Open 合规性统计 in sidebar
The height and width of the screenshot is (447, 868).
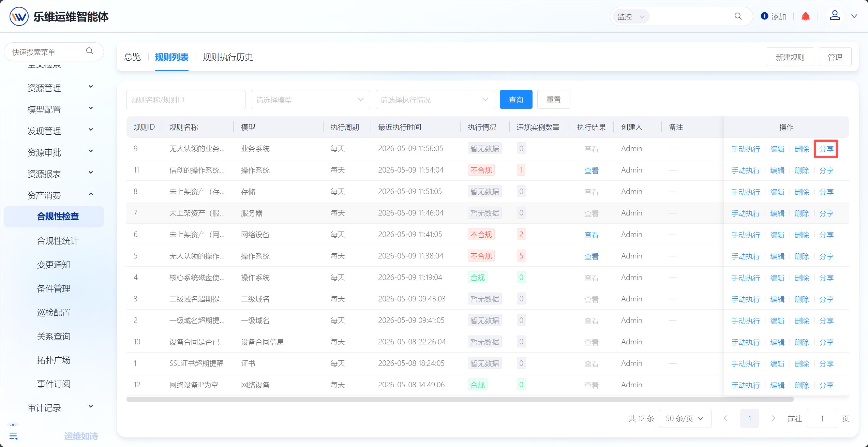coord(58,241)
